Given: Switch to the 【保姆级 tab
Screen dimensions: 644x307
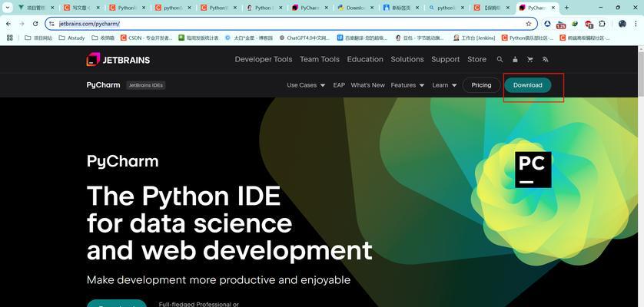Looking at the screenshot, I should pyautogui.click(x=493, y=8).
